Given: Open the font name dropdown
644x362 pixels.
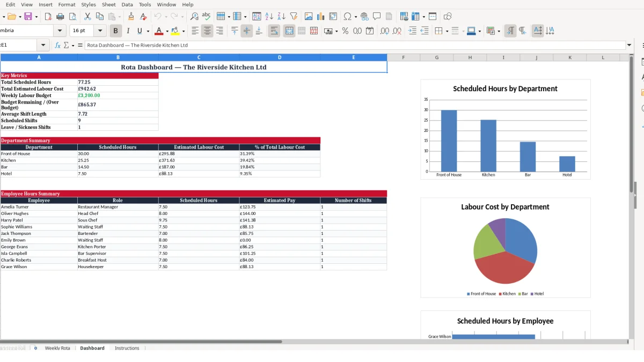Looking at the screenshot, I should [x=60, y=31].
